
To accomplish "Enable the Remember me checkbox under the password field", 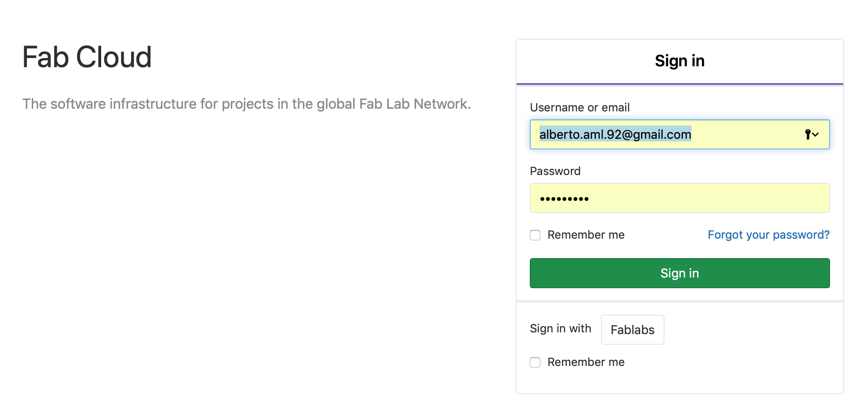I will [535, 235].
